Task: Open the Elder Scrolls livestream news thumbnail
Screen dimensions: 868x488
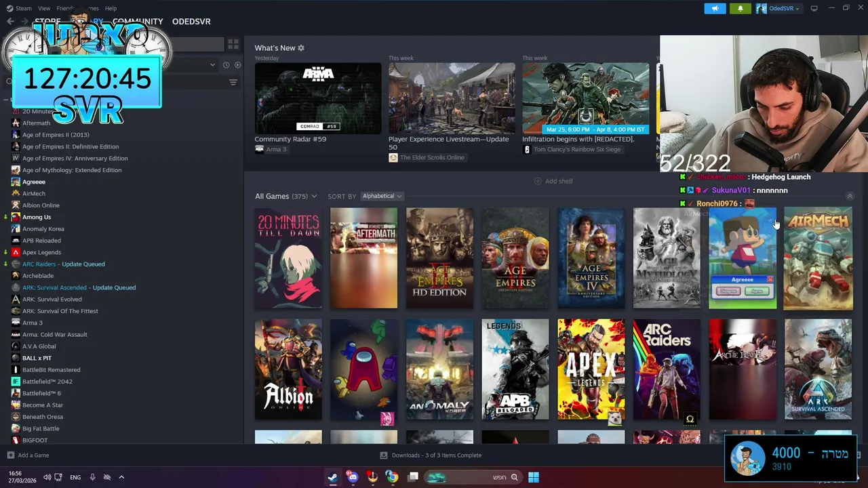Action: click(x=452, y=98)
